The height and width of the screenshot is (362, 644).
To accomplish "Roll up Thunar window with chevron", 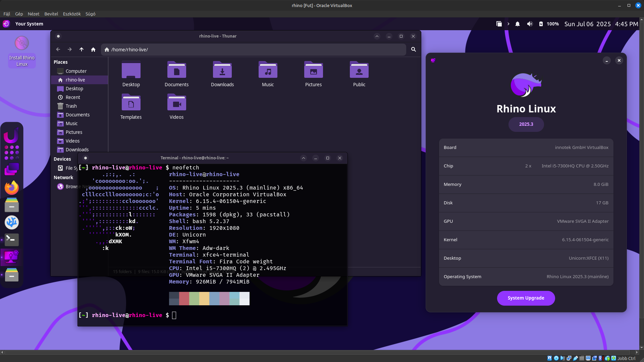I will point(377,36).
